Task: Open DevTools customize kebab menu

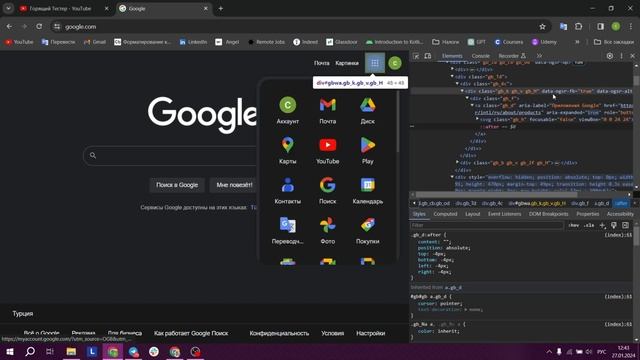Action: [x=622, y=56]
